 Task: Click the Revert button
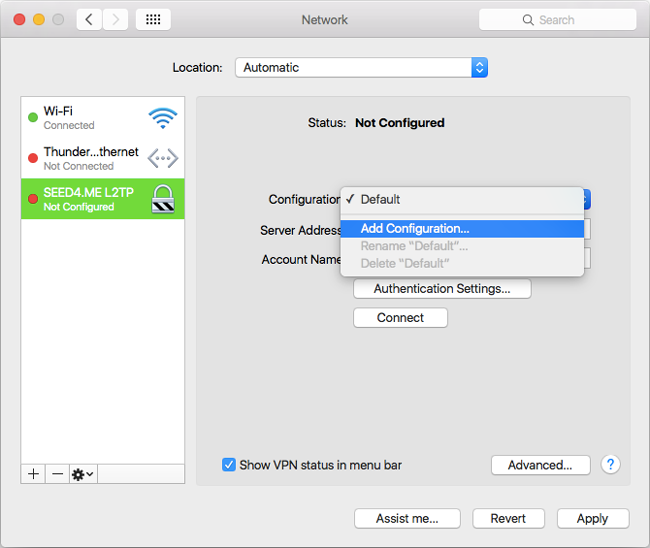508,518
